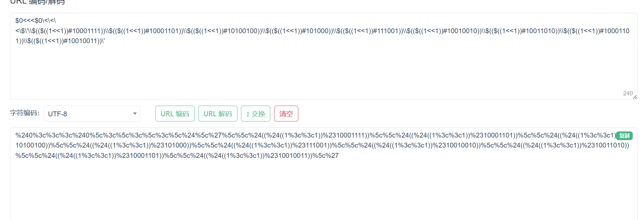
Task: Focus the top input text area's empty space
Action: tap(322, 71)
